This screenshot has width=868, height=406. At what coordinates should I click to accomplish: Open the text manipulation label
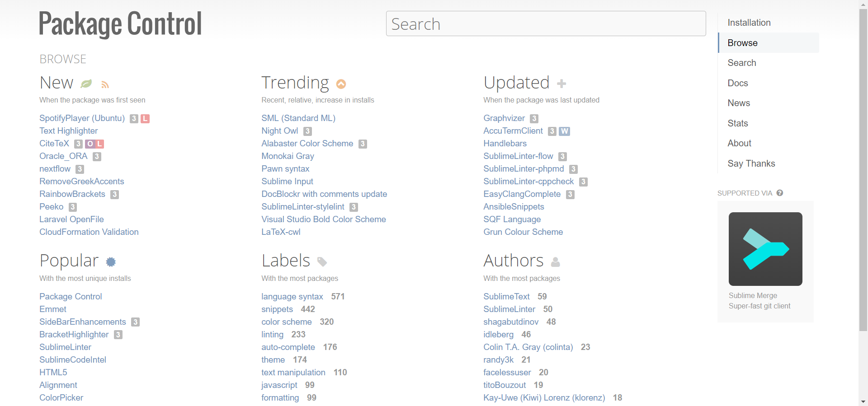pyautogui.click(x=293, y=373)
